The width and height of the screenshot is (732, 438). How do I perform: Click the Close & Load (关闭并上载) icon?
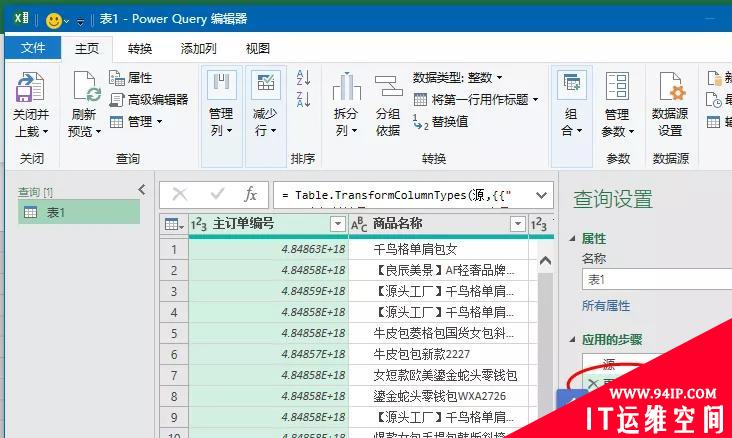30,87
